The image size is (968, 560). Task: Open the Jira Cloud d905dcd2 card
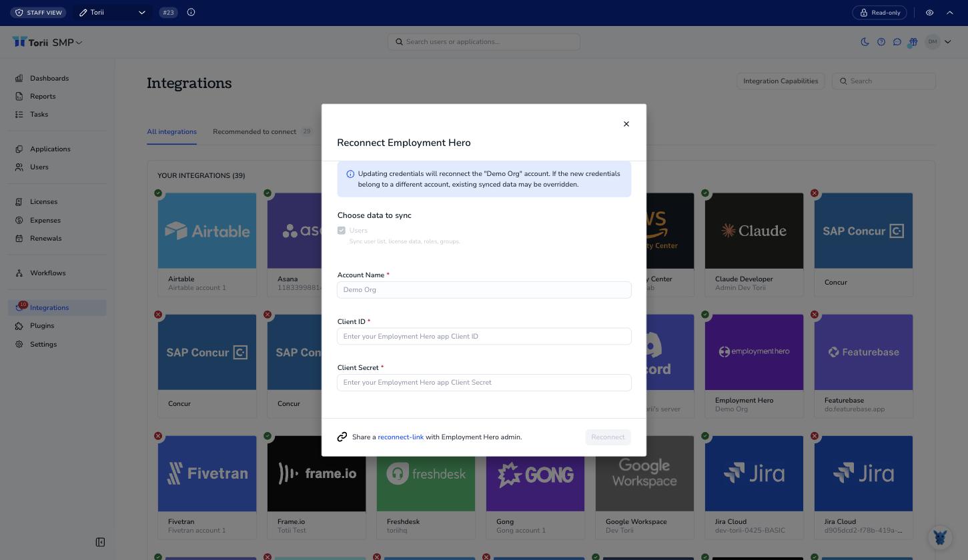coord(863,487)
